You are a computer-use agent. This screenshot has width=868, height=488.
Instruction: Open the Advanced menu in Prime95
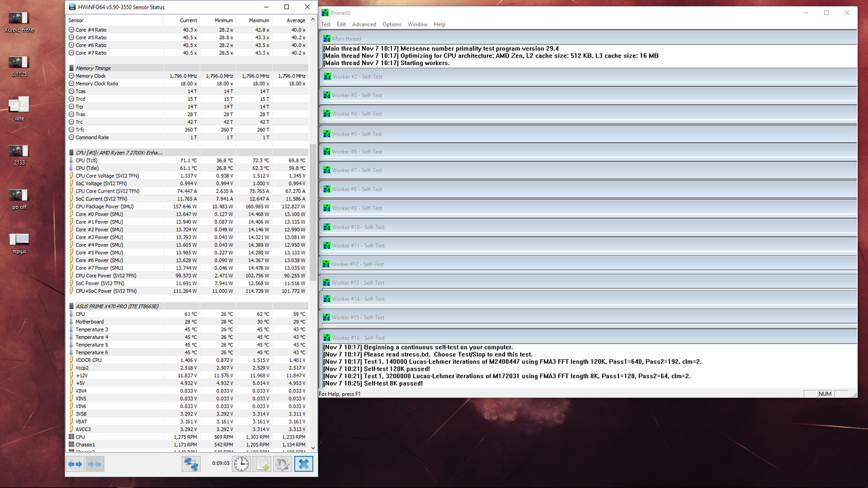pyautogui.click(x=364, y=24)
